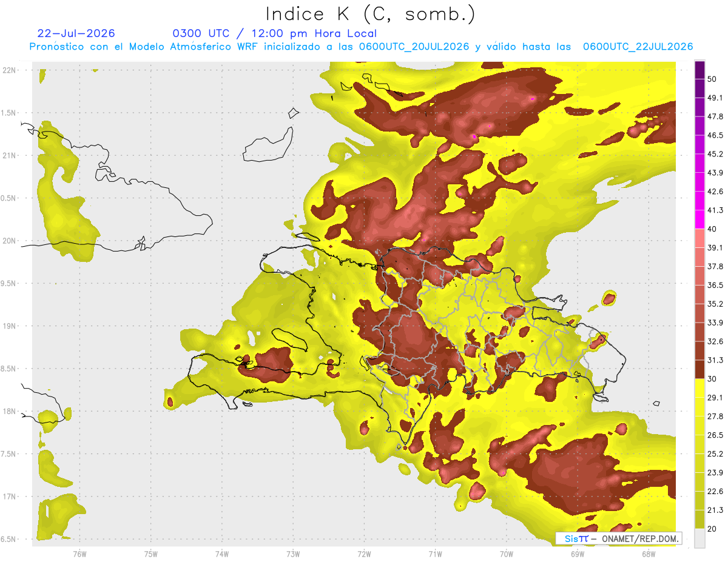Screen dimensions: 728x562
Task: Click the latitude axis label '8.5N'
Action: (x=9, y=369)
